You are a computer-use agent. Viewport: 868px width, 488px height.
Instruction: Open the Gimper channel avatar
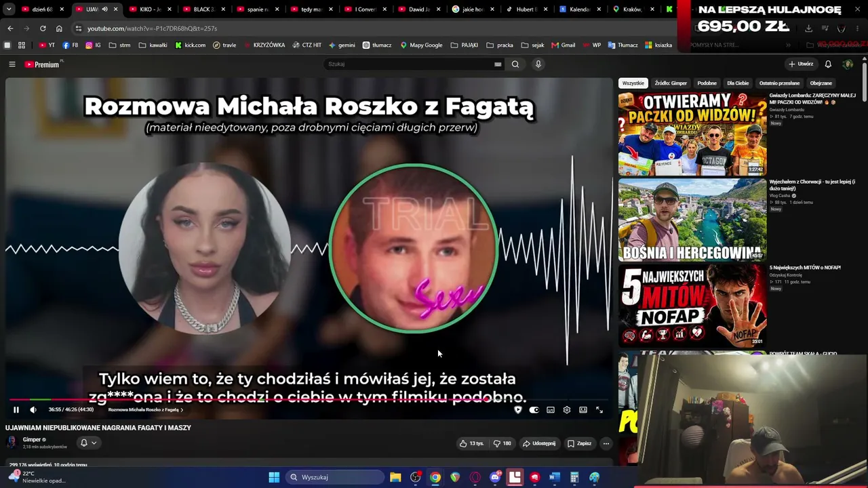click(x=12, y=443)
